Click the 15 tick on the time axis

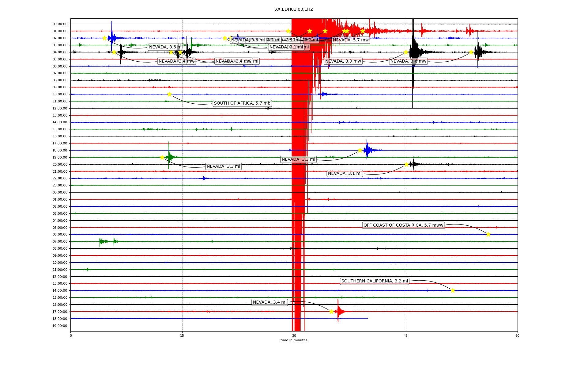click(182, 335)
